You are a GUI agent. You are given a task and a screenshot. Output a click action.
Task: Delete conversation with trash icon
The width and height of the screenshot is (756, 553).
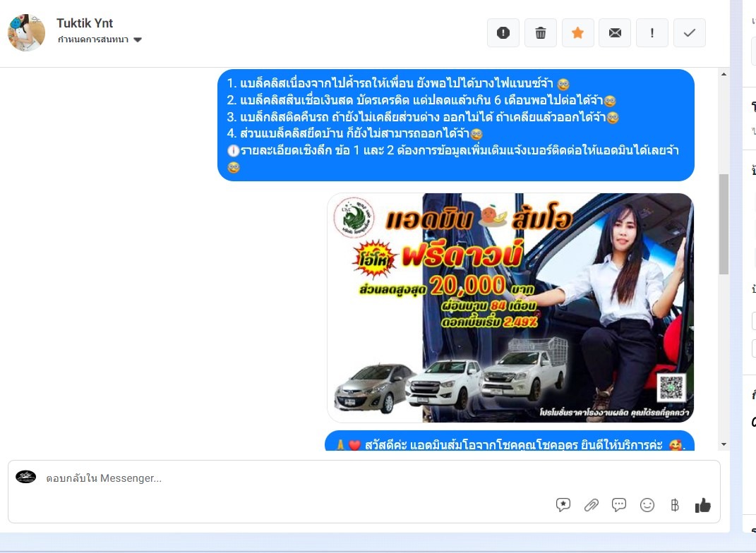click(541, 32)
